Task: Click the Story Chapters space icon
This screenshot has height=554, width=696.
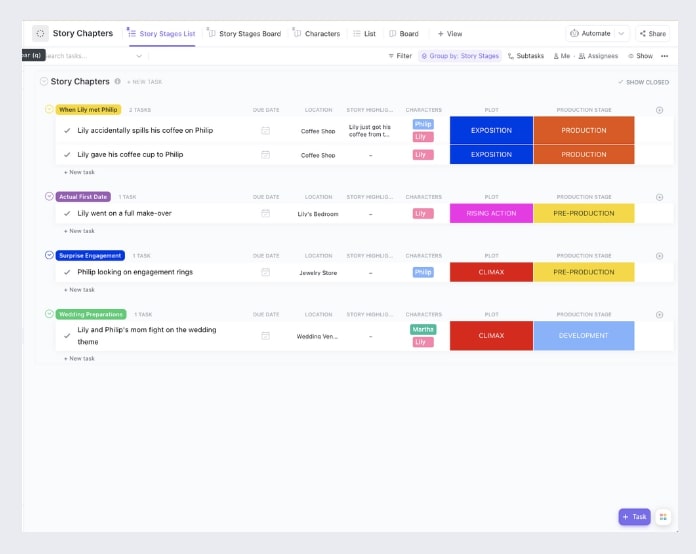Action: pos(40,33)
